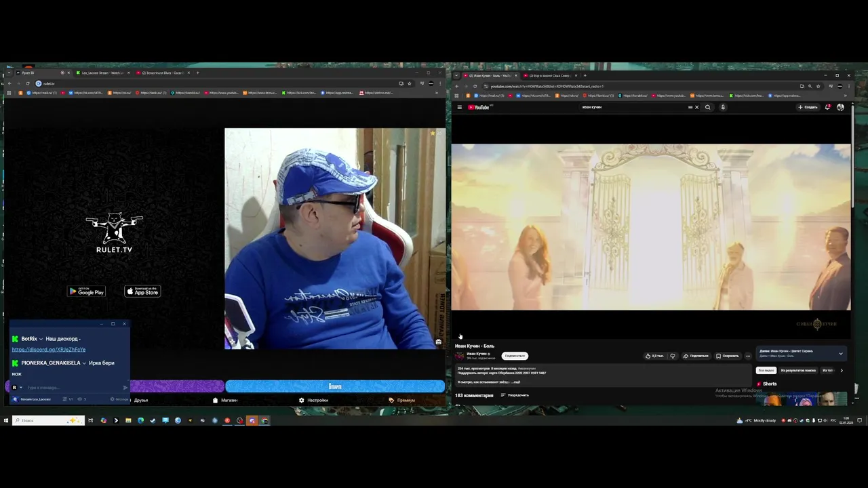This screenshot has height=488, width=868.
Task: Click the Get it on Google Play badge
Action: tap(86, 291)
